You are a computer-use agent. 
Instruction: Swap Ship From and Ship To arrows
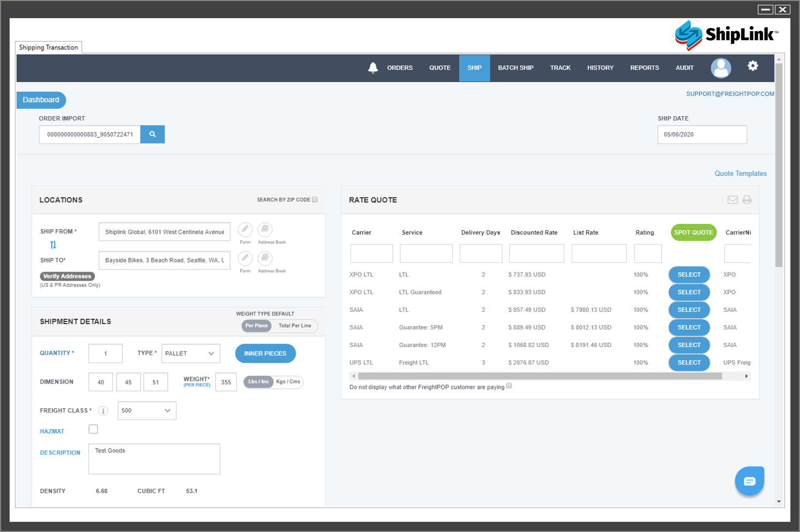pyautogui.click(x=53, y=245)
